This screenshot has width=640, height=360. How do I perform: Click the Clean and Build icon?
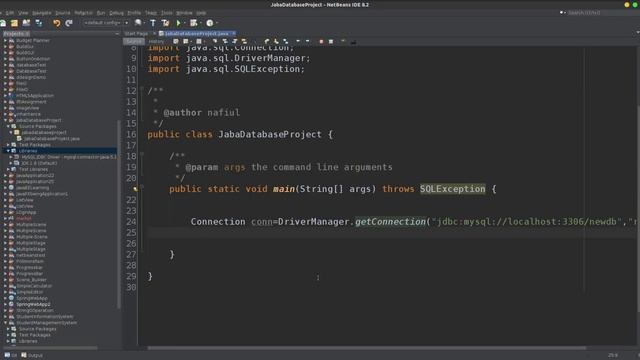tap(165, 23)
